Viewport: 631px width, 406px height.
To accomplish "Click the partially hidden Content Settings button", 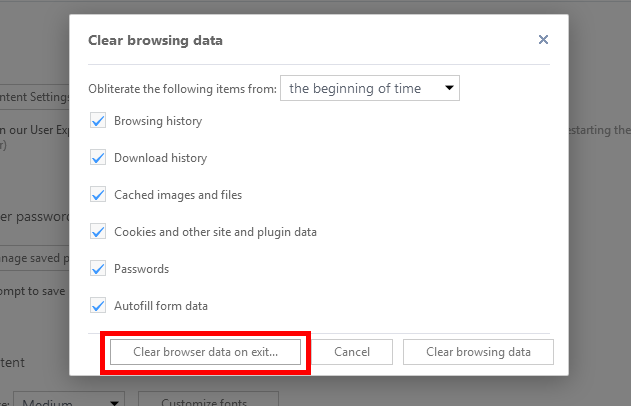I will [x=35, y=97].
